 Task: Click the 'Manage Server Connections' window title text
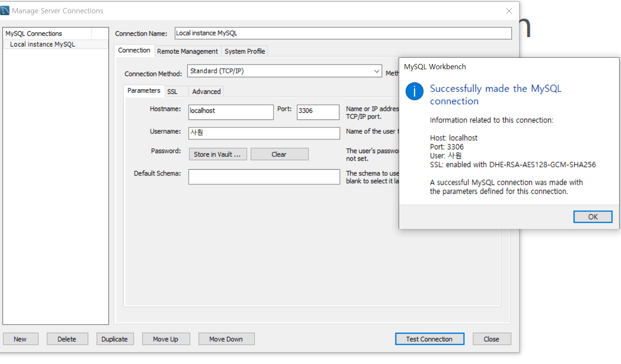pos(57,10)
